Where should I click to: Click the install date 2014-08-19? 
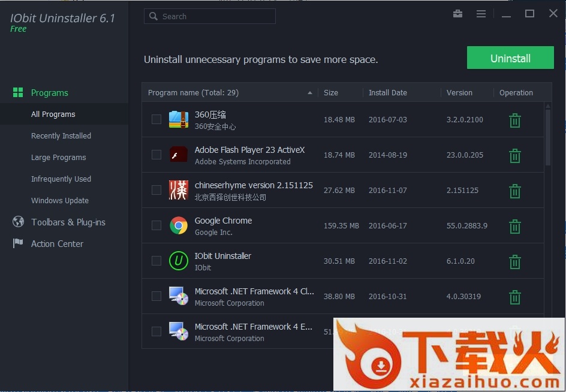pyautogui.click(x=388, y=155)
